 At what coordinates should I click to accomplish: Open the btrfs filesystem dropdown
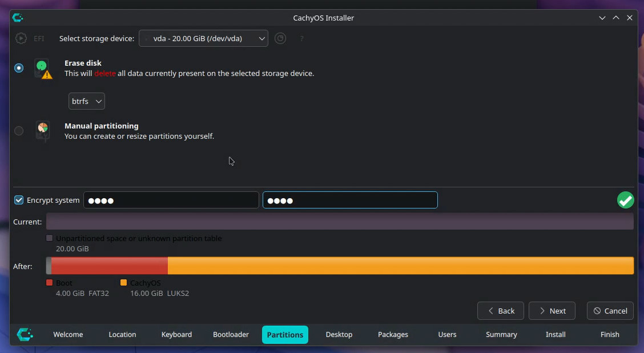(x=87, y=101)
